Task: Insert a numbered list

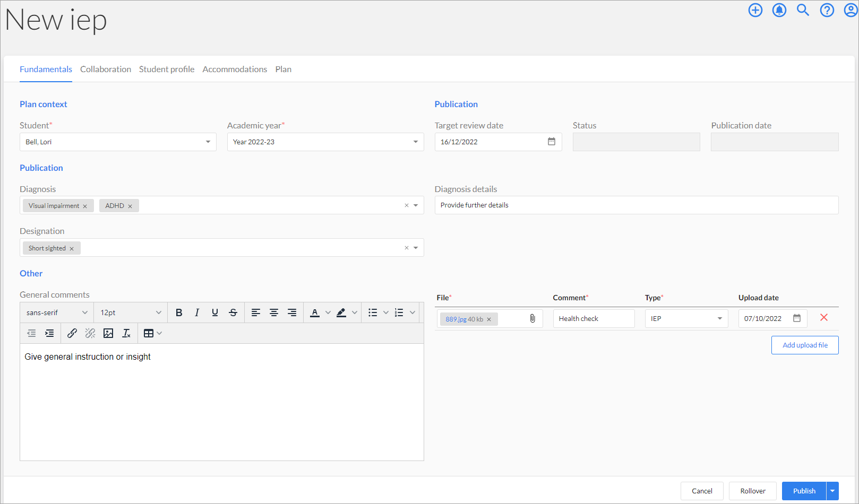Action: 399,312
